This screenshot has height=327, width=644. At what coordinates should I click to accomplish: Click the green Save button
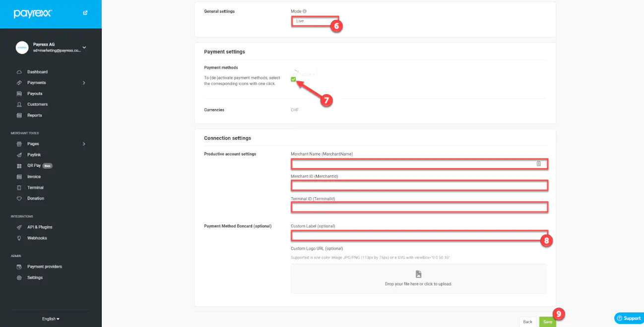[x=547, y=322]
